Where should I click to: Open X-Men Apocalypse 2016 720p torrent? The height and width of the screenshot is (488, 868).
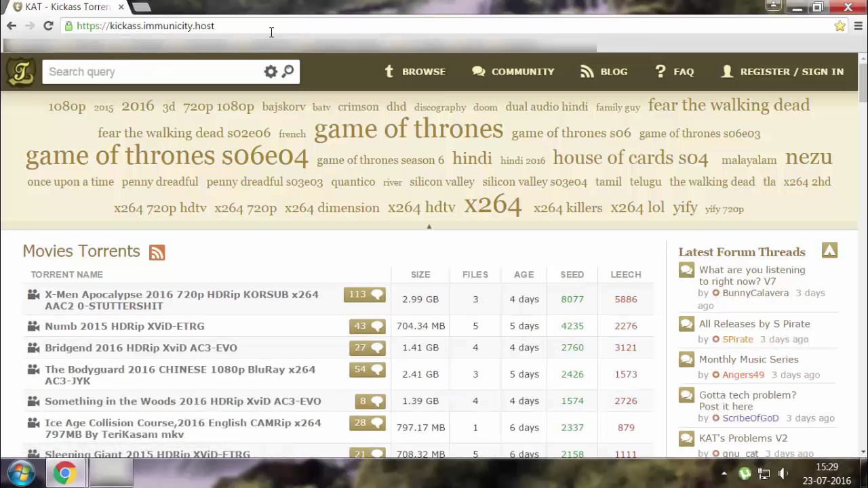(x=181, y=300)
